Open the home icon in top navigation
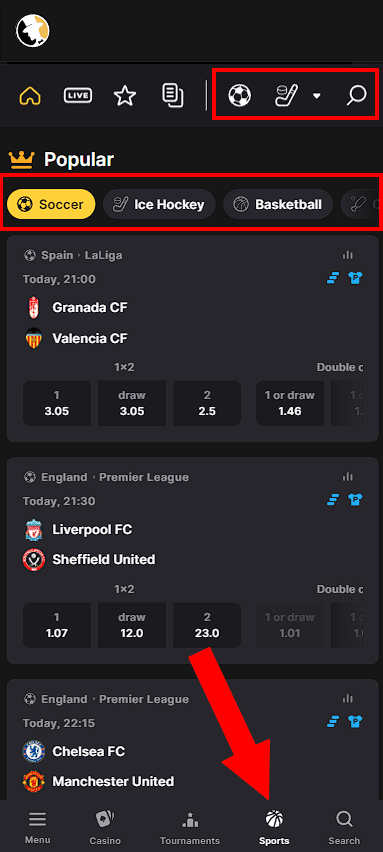This screenshot has width=383, height=852. [x=30, y=96]
